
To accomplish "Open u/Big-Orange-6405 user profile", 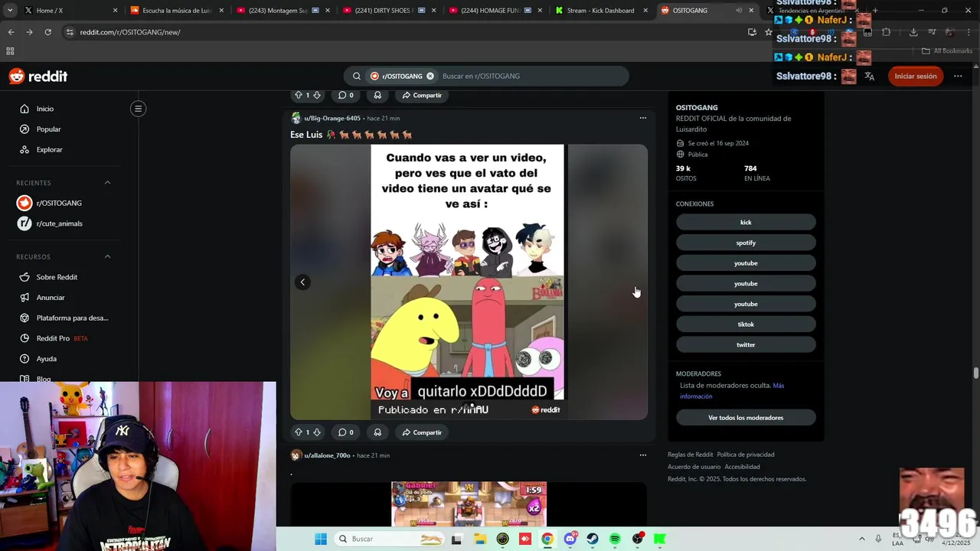I will (x=332, y=119).
